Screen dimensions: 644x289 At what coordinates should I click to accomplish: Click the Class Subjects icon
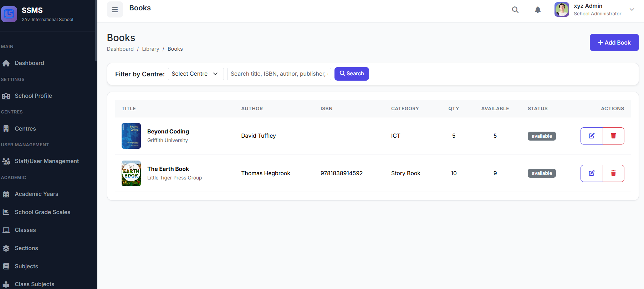click(6, 285)
